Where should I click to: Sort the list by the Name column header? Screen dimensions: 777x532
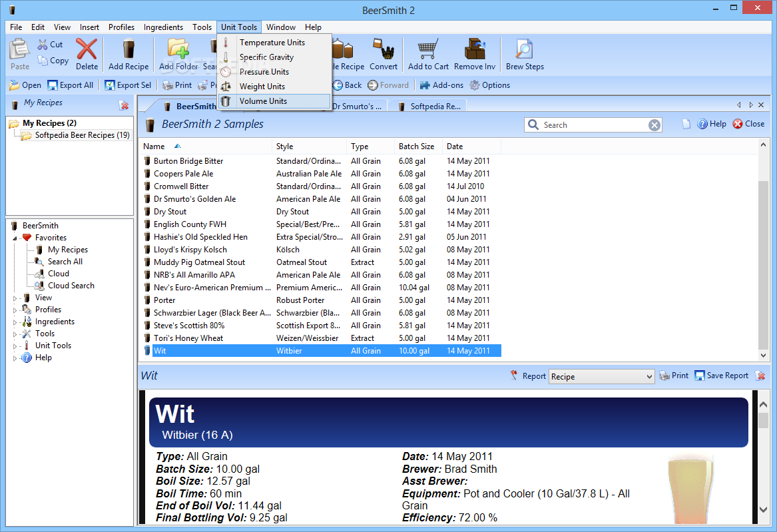pyautogui.click(x=206, y=146)
